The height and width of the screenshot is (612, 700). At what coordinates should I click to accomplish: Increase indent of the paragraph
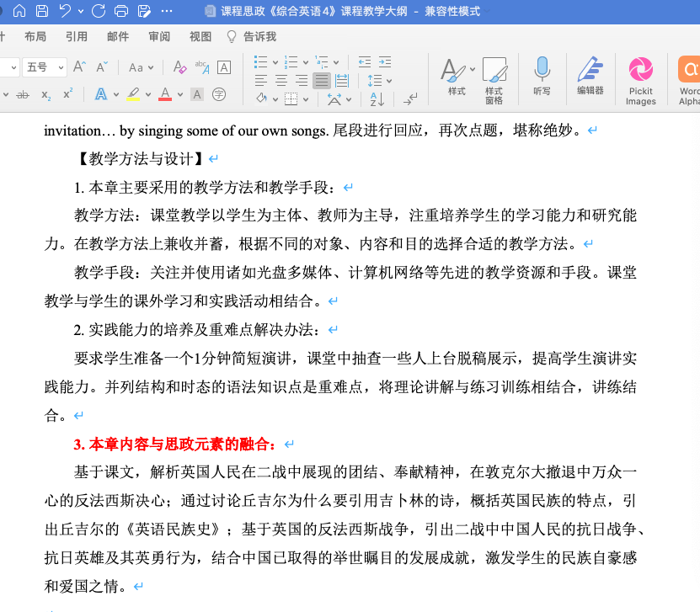(385, 62)
